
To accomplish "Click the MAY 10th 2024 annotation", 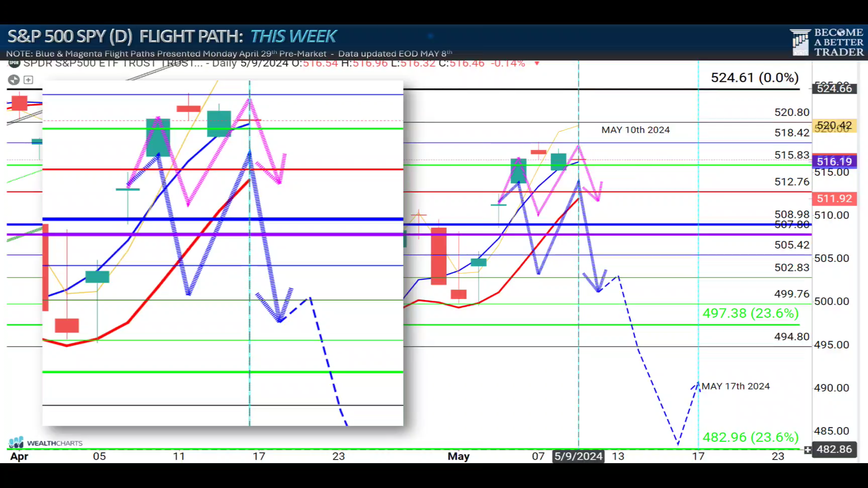I will pos(635,130).
